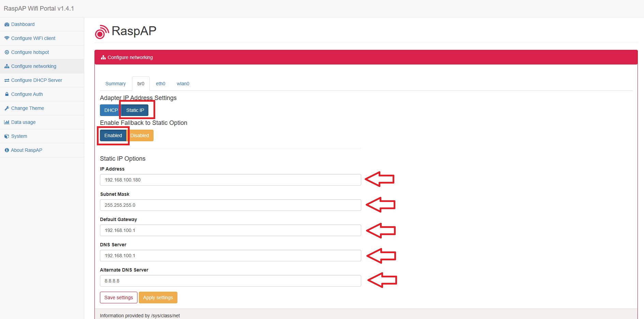The height and width of the screenshot is (319, 644).
Task: Select the br0 interface tab
Action: coord(141,84)
